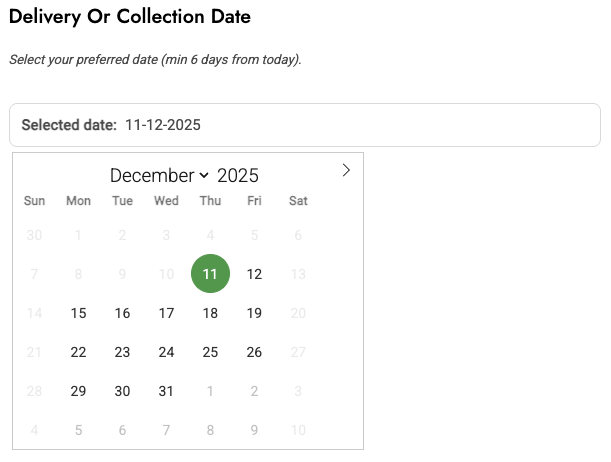
Task: Pick Wednesday December 17
Action: click(166, 313)
